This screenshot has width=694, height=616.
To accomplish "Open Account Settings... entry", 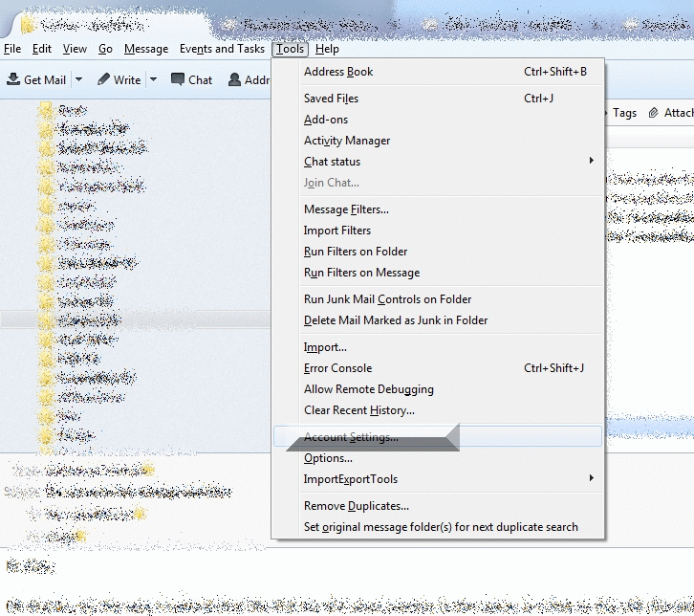I will [438, 436].
